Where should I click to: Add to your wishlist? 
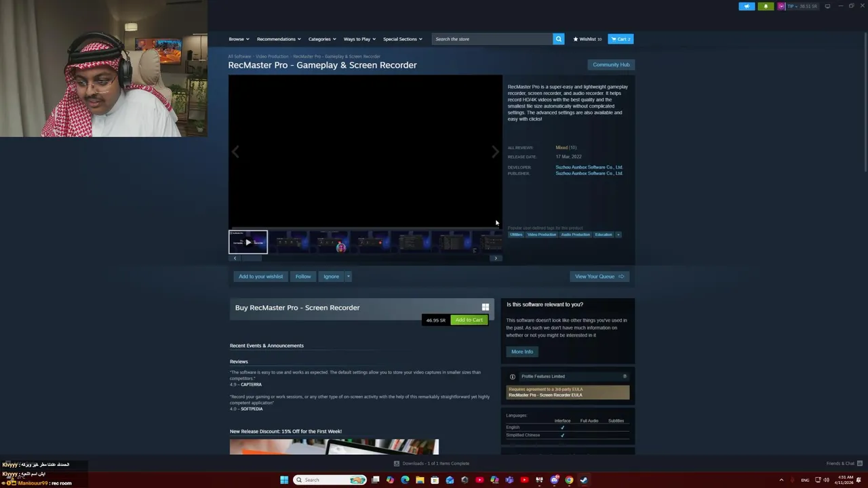point(260,277)
